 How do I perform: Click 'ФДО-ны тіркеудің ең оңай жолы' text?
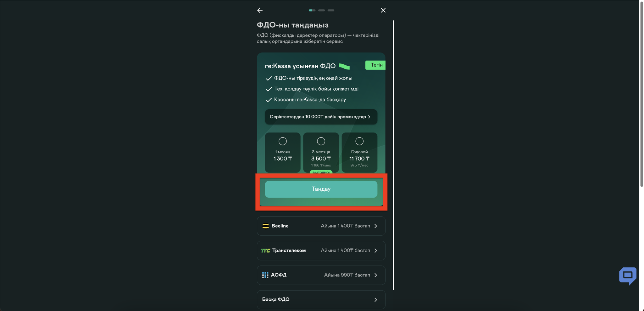click(313, 78)
